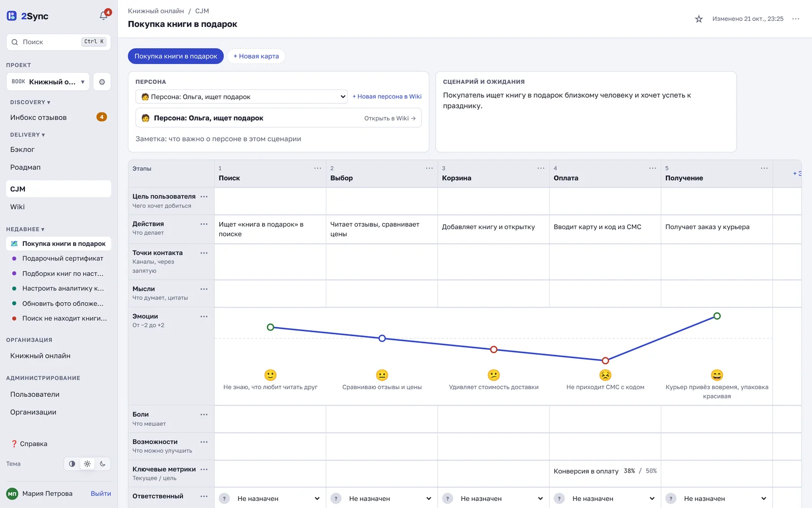This screenshot has height=508, width=812.
Task: Open options for the Получение stage
Action: [x=764, y=168]
